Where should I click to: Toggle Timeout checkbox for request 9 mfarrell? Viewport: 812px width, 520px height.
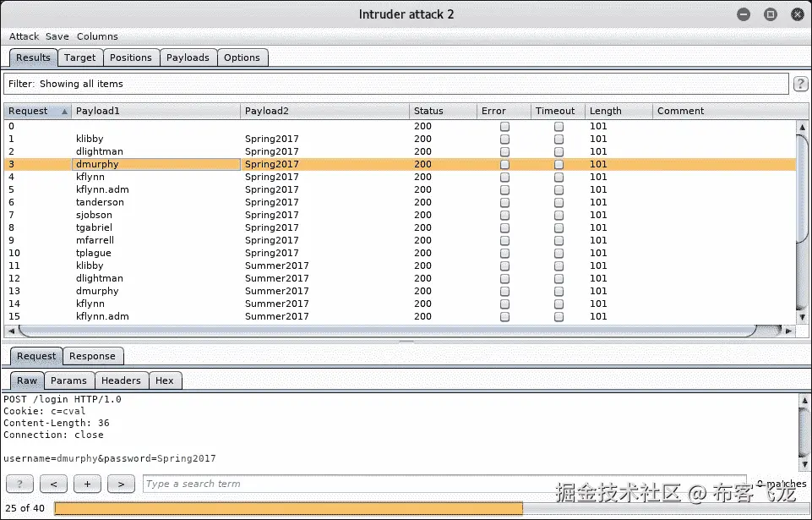(559, 241)
